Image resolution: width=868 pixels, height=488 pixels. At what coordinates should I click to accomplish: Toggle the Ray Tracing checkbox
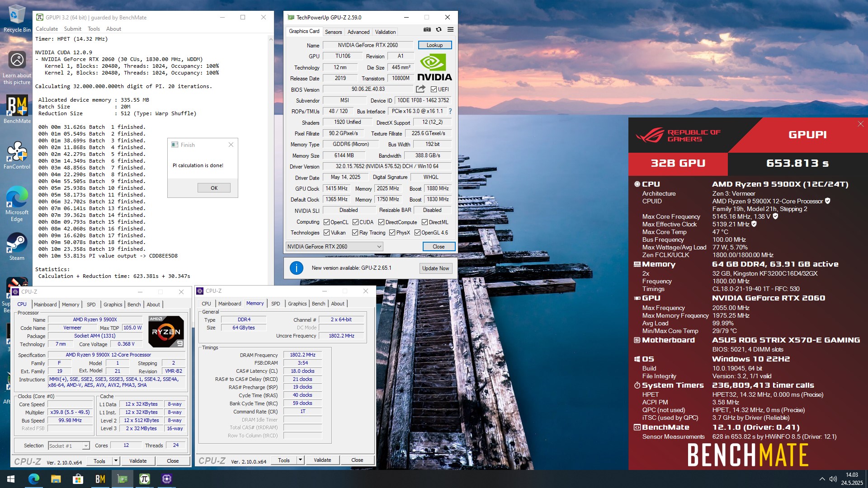pos(355,233)
